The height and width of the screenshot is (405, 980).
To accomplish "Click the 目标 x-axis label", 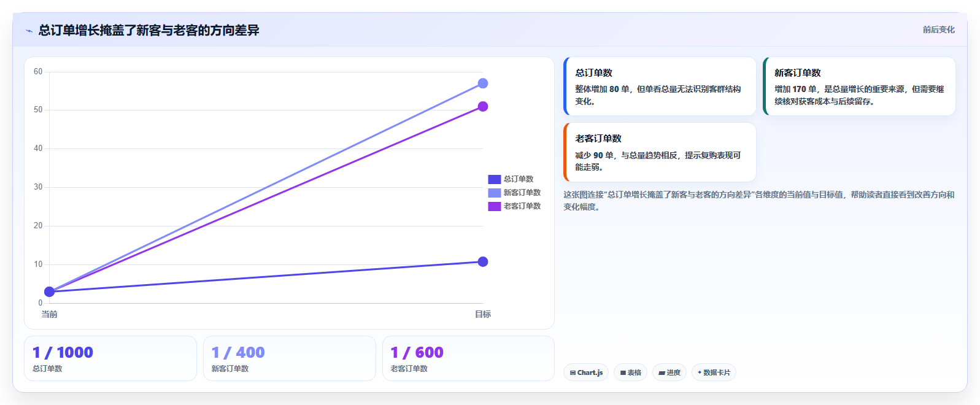I will pyautogui.click(x=483, y=314).
